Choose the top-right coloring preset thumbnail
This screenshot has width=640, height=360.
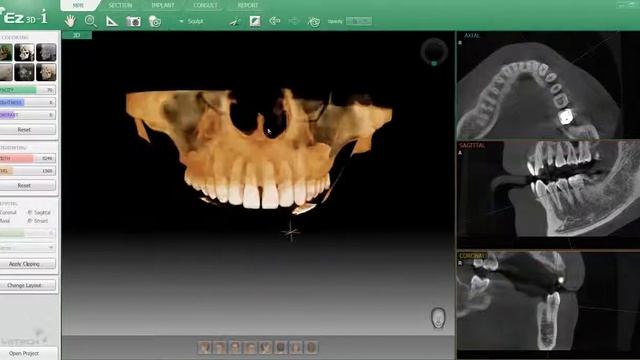[x=46, y=52]
